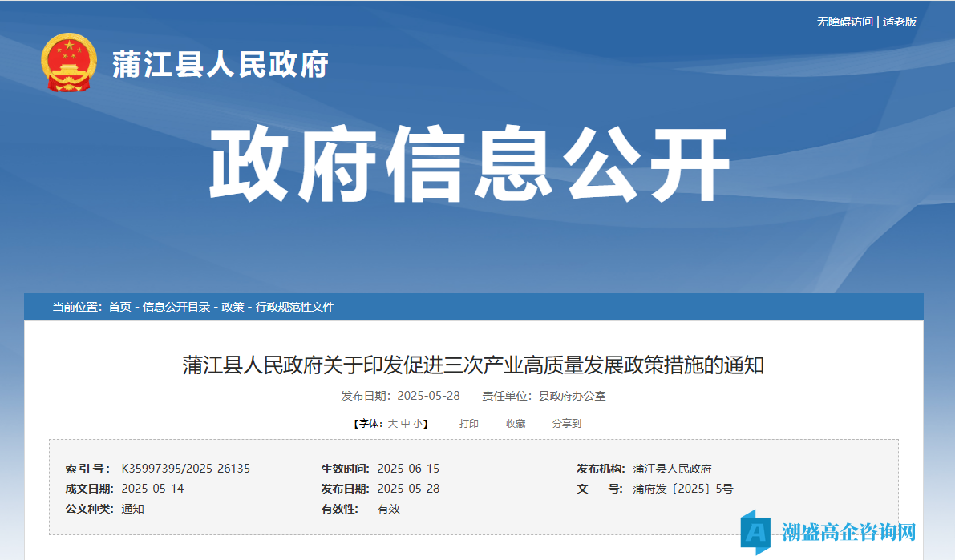The image size is (955, 560).
Task: Expand the 分享到 share options
Action: pos(566,424)
